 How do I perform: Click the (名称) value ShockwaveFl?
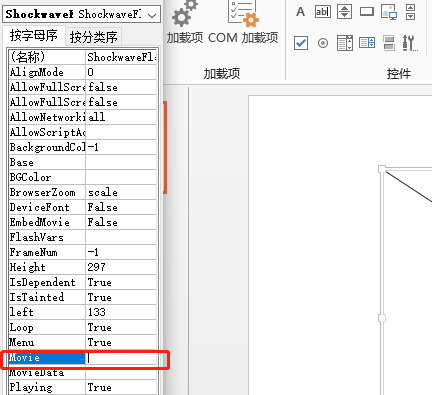pos(121,57)
